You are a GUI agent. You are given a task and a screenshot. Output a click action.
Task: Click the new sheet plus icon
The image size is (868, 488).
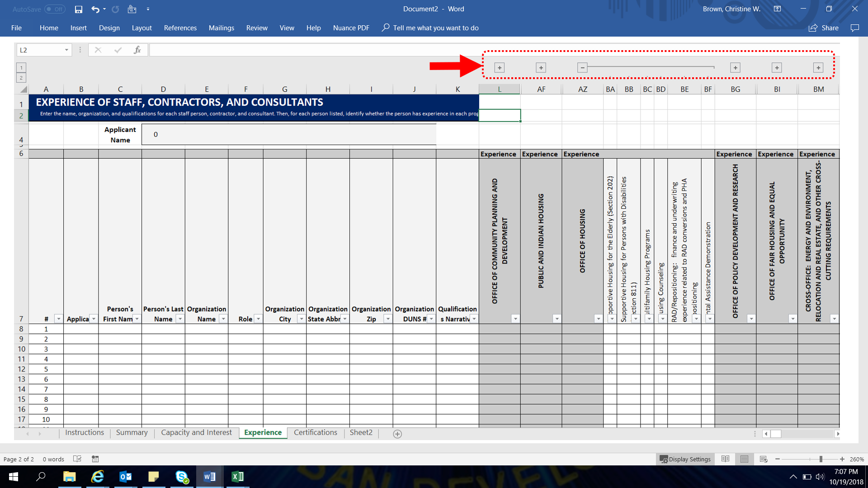point(397,434)
